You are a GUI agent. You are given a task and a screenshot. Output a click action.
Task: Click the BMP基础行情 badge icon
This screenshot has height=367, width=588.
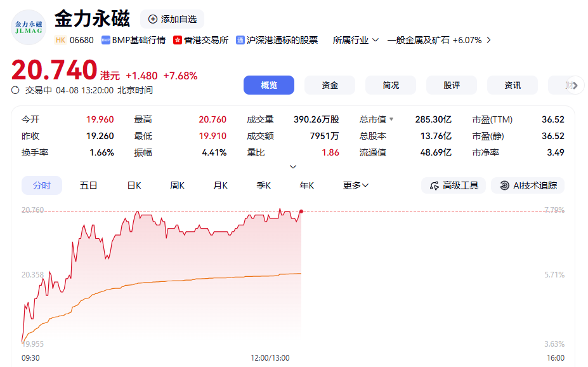[106, 40]
